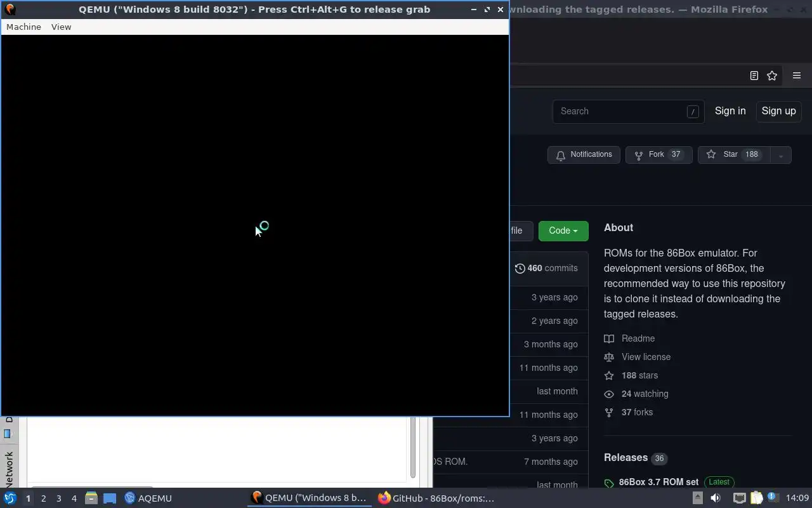Click the book icon next to Readme
This screenshot has height=508, width=812.
click(x=609, y=338)
